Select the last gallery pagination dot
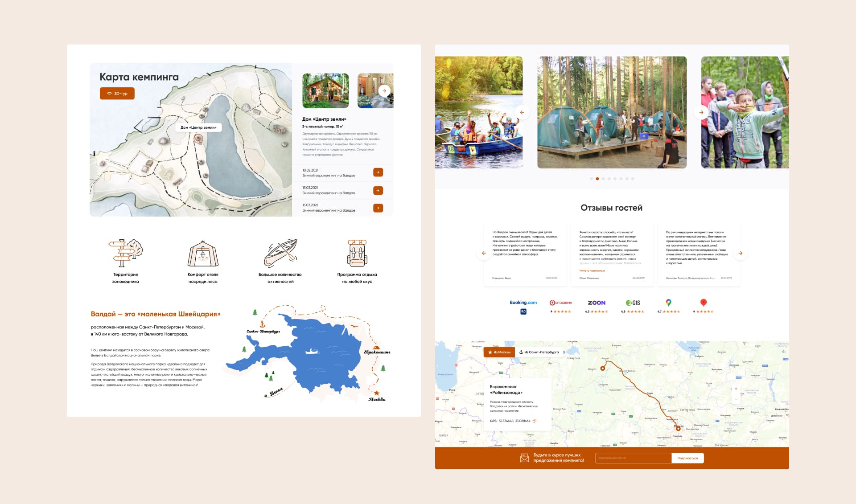856x504 pixels. (633, 179)
